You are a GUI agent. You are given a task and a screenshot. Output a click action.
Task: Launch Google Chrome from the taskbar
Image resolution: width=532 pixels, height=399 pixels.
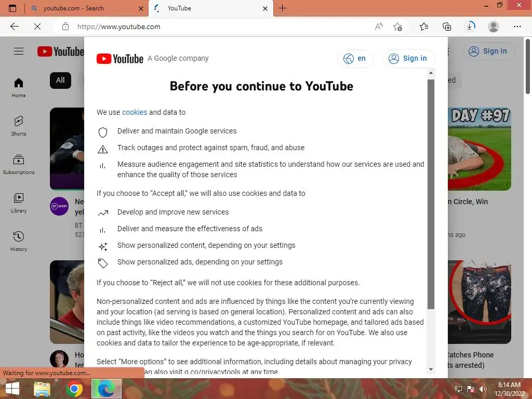tap(74, 389)
